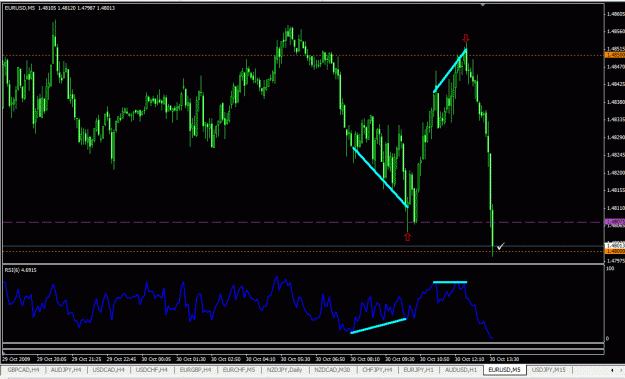Click the orange 1.48500 price label
Viewport: 625px width, 379px height.
click(x=615, y=55)
